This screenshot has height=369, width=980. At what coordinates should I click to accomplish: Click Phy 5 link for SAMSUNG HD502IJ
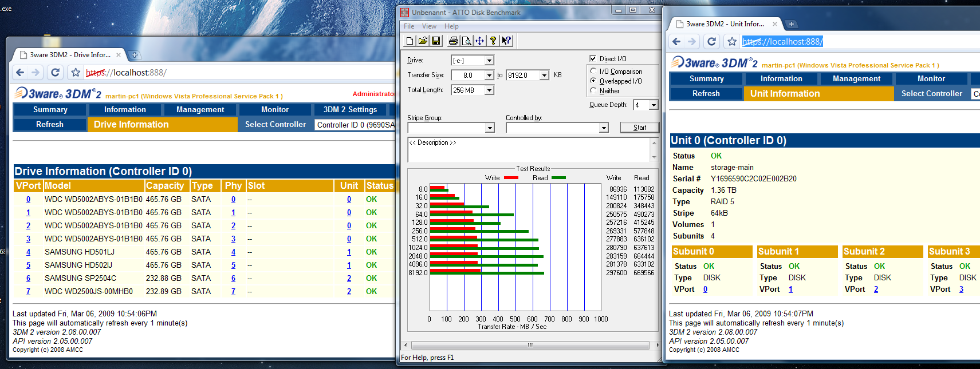[233, 265]
